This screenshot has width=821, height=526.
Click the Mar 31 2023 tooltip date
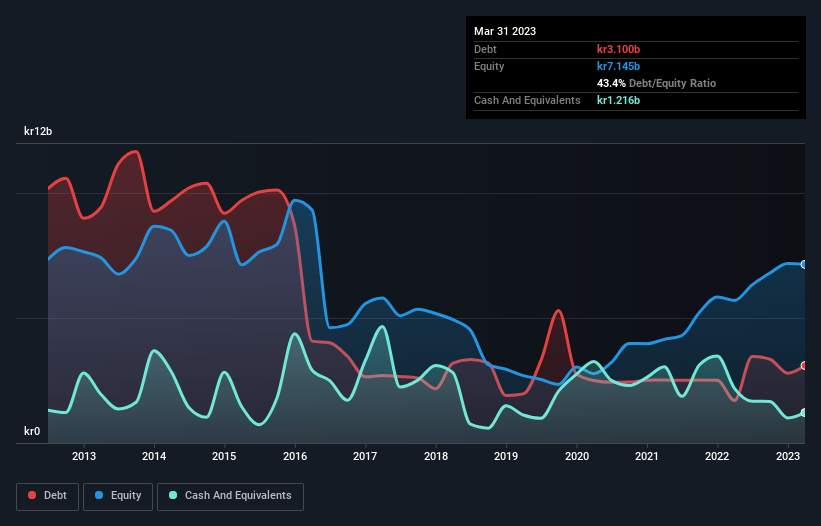pyautogui.click(x=505, y=31)
